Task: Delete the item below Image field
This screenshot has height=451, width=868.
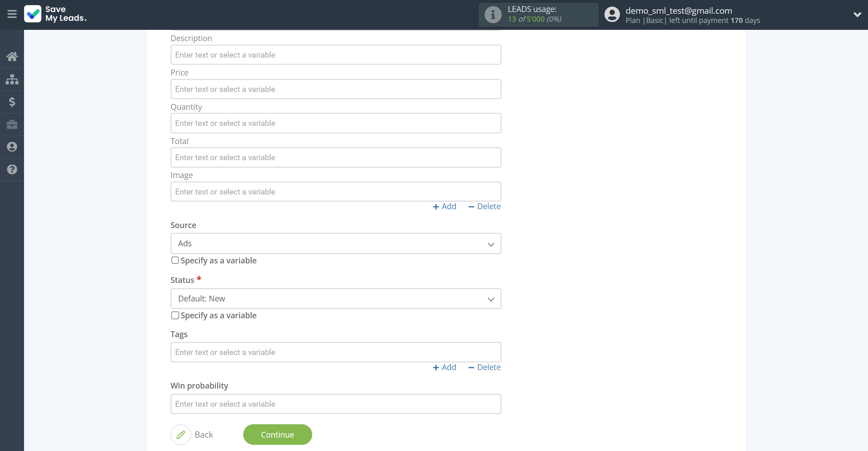Action: tap(484, 206)
